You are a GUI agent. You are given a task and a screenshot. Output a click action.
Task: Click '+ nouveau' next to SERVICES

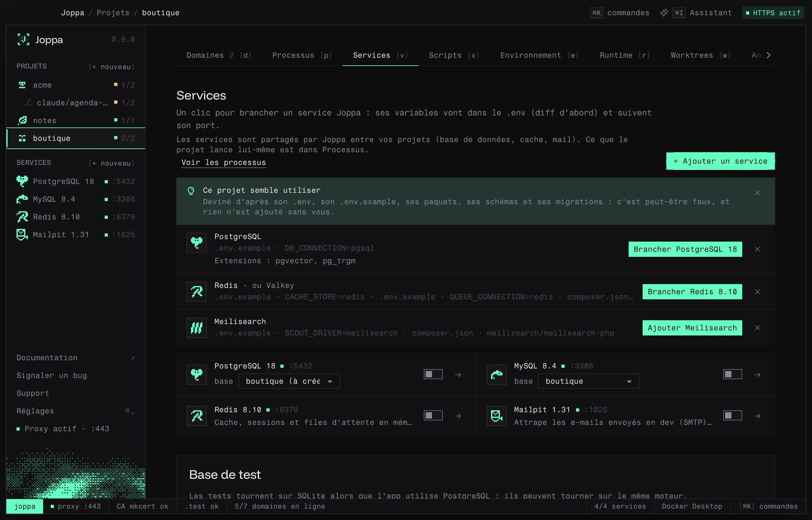[111, 163]
